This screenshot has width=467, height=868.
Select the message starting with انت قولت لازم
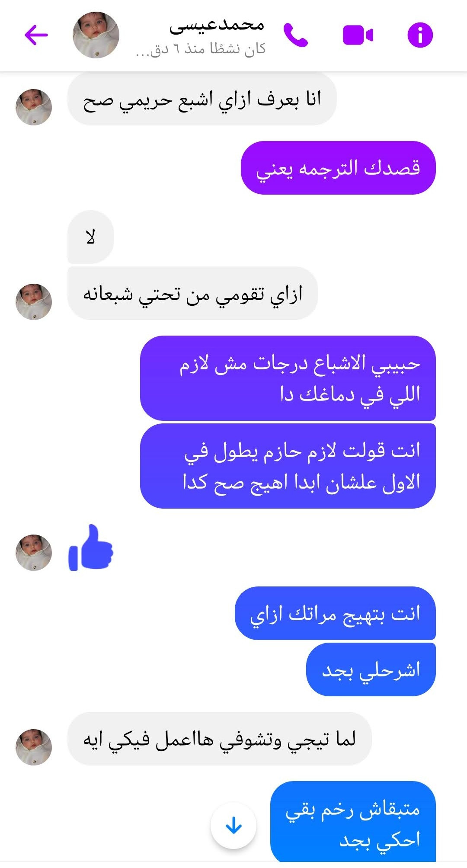click(288, 466)
